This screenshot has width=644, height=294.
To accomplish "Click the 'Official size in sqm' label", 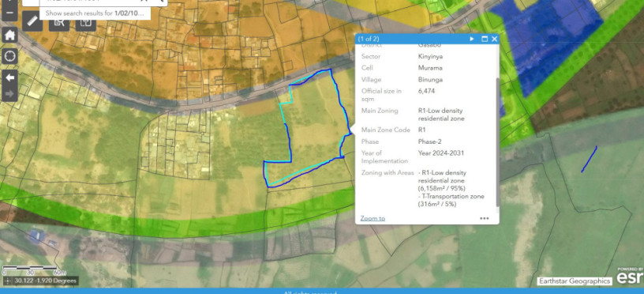I will (x=381, y=95).
